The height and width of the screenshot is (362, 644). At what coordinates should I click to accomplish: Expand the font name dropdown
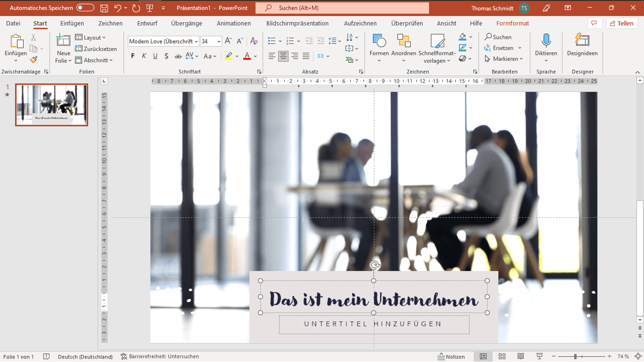pos(196,42)
